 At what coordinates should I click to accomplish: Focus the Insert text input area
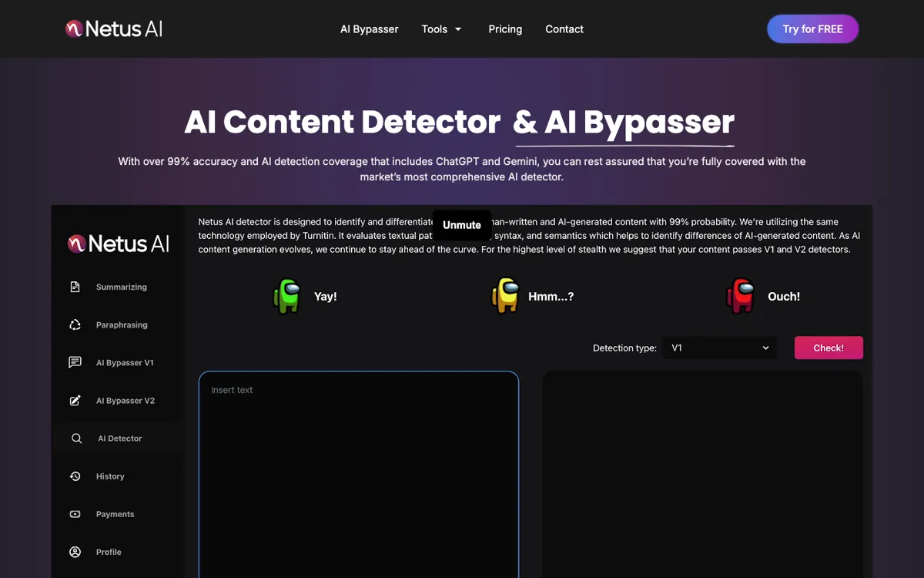tap(359, 474)
